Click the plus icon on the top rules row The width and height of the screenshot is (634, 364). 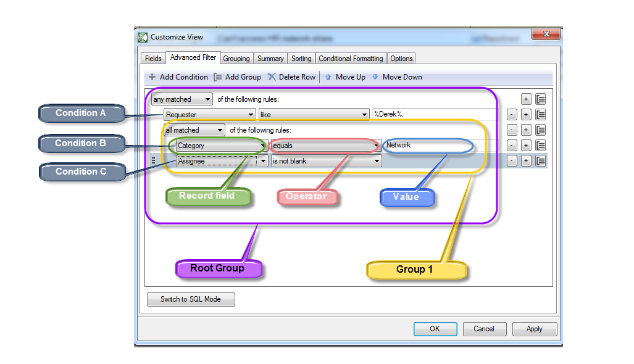click(x=525, y=99)
